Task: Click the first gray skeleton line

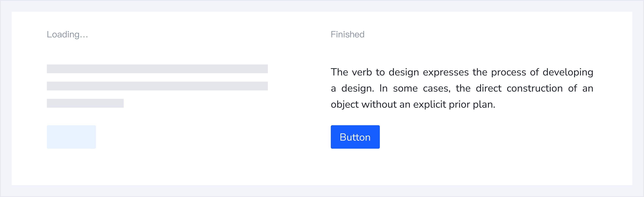Action: coord(157,69)
